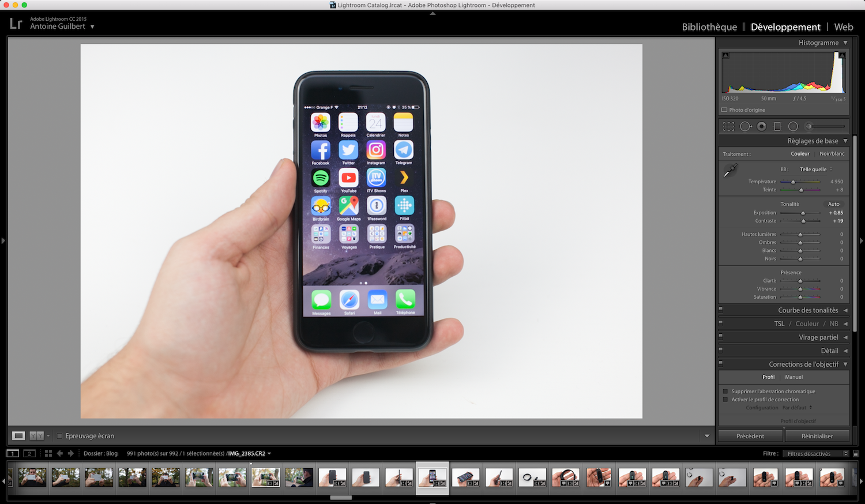Click the Exposition value +0,85 field
Screen dimensions: 865x504
tap(836, 213)
